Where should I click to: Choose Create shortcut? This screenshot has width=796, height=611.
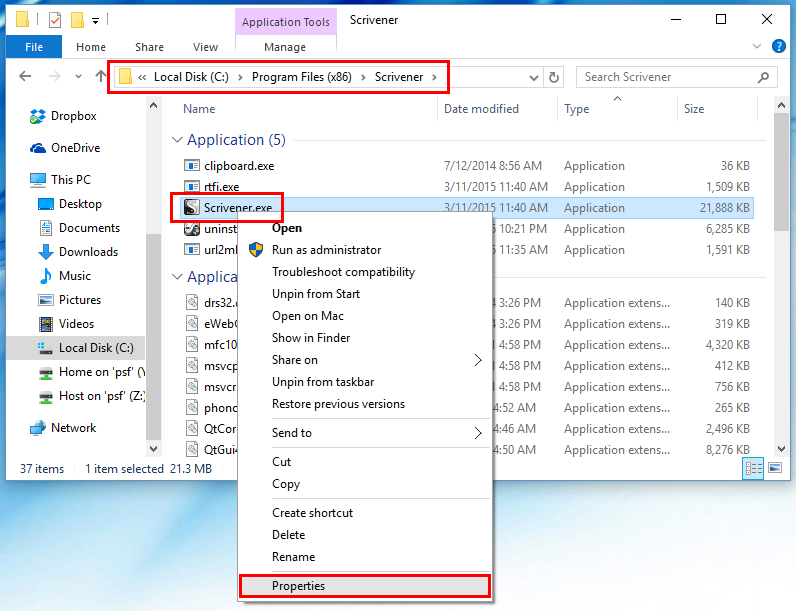pos(312,513)
